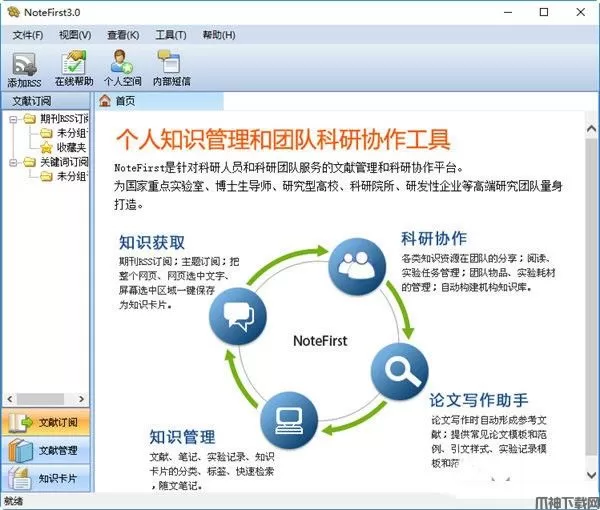Select 收藏夹 in the tree
Image resolution: width=600 pixels, height=510 pixels.
pyautogui.click(x=72, y=147)
